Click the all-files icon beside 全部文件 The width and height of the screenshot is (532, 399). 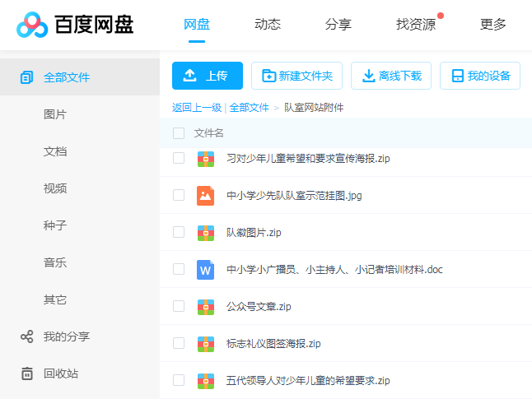tap(27, 77)
